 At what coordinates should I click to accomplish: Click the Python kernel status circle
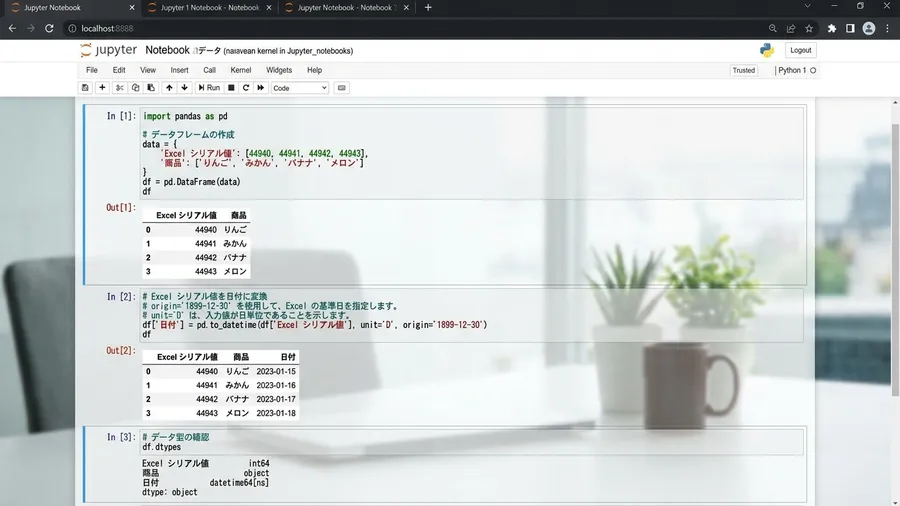click(x=813, y=70)
